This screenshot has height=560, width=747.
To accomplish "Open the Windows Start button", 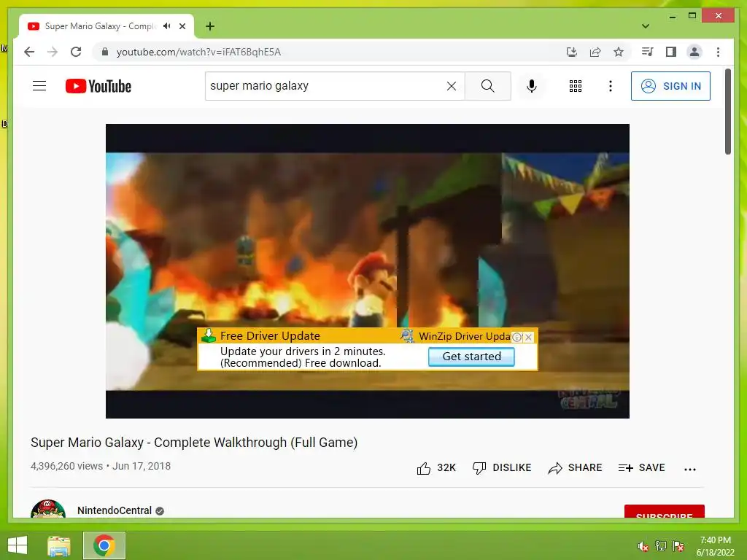I will pyautogui.click(x=18, y=545).
